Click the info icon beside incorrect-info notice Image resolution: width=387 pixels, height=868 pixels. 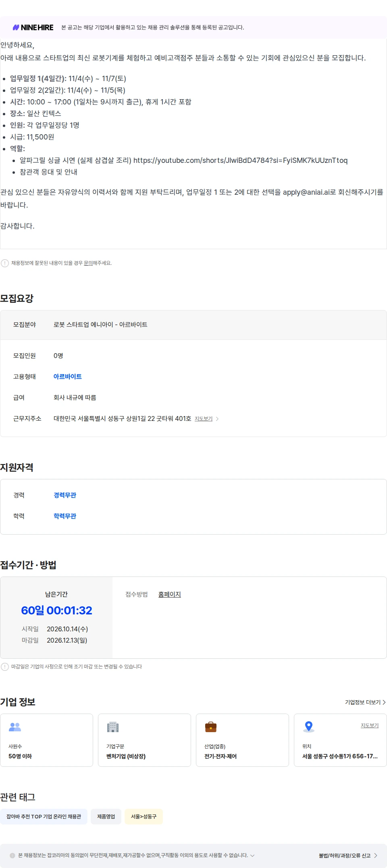pos(5,263)
